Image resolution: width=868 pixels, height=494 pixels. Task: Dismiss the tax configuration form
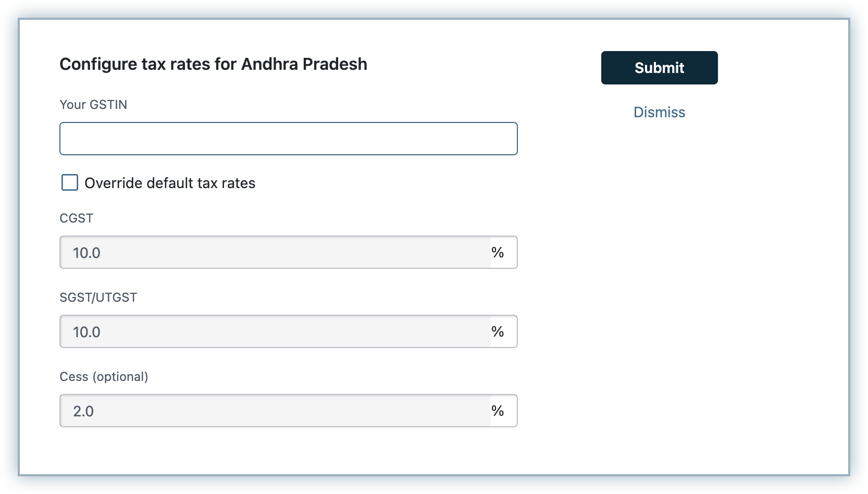coord(659,113)
